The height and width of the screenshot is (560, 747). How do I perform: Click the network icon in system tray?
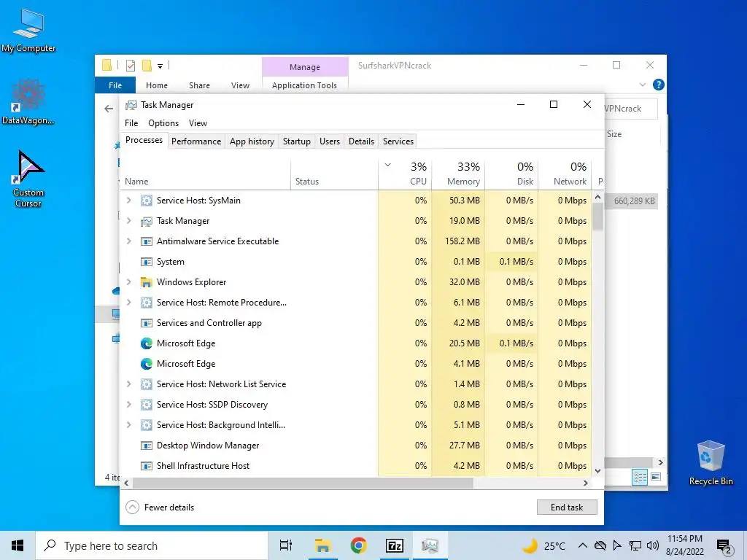click(x=635, y=545)
